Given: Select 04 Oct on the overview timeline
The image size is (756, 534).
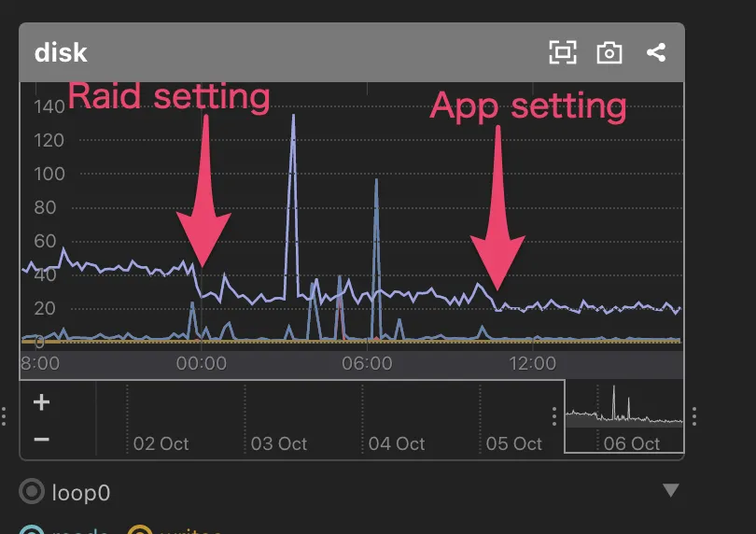Looking at the screenshot, I should (396, 443).
